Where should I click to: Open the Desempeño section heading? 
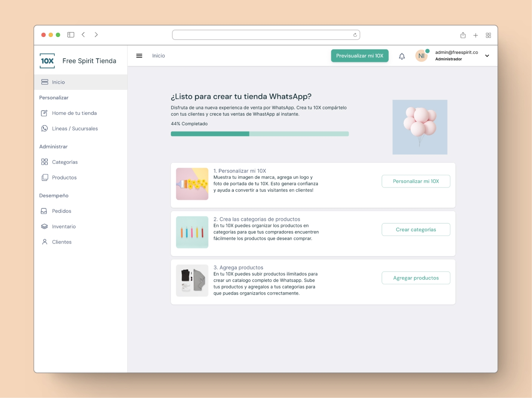[54, 195]
